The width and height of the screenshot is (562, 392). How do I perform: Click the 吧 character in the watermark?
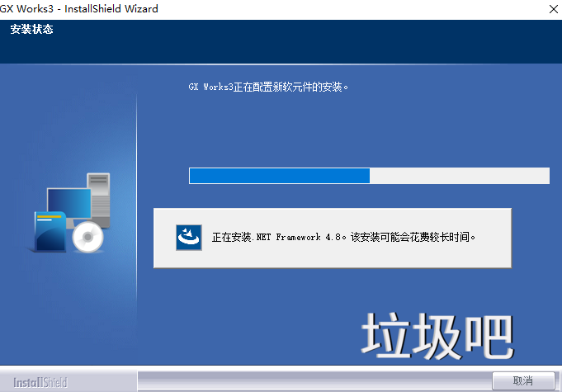pyautogui.click(x=489, y=335)
